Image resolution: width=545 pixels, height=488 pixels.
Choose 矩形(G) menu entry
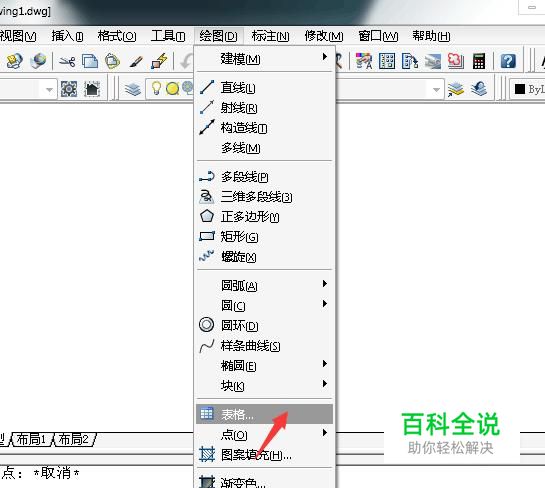265,237
